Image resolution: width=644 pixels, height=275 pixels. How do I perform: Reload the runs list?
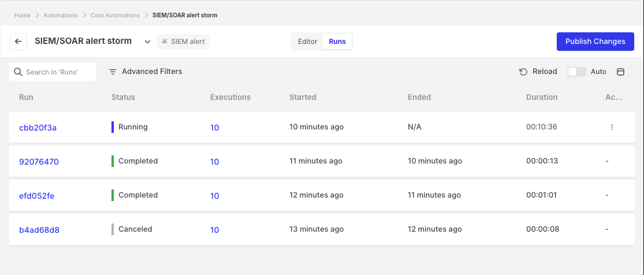[538, 72]
